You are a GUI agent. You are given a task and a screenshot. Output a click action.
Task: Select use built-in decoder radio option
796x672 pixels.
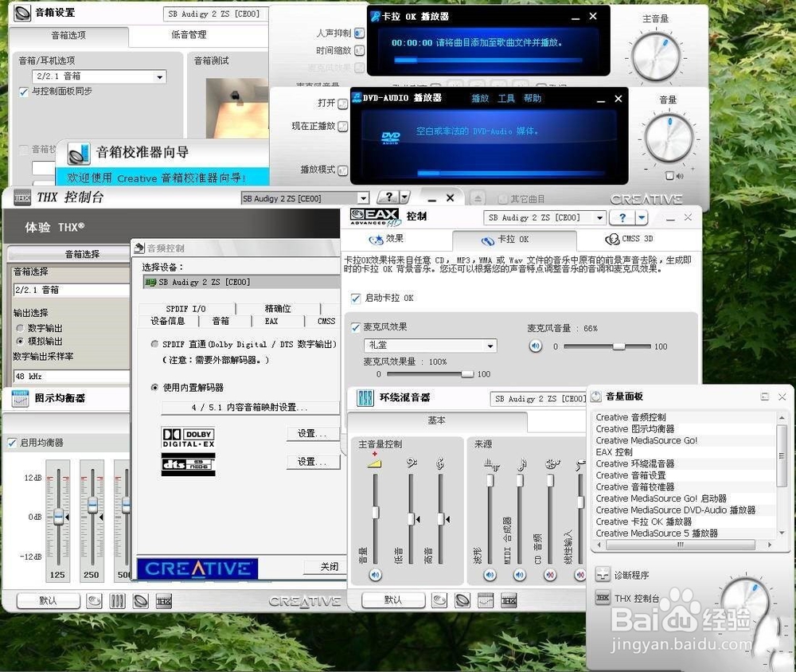(154, 388)
